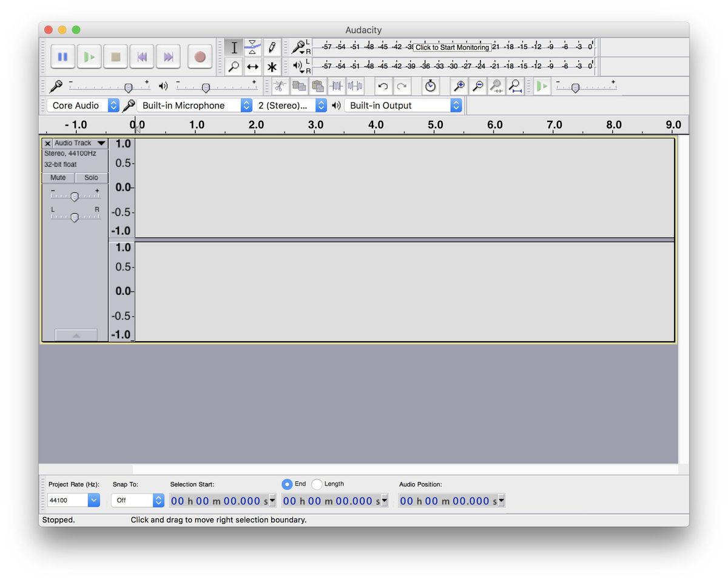The width and height of the screenshot is (728, 582).
Task: Select the Length radio button
Action: click(316, 484)
